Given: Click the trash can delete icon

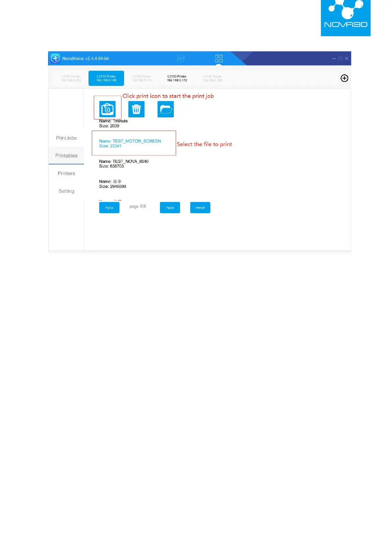Looking at the screenshot, I should click(136, 109).
